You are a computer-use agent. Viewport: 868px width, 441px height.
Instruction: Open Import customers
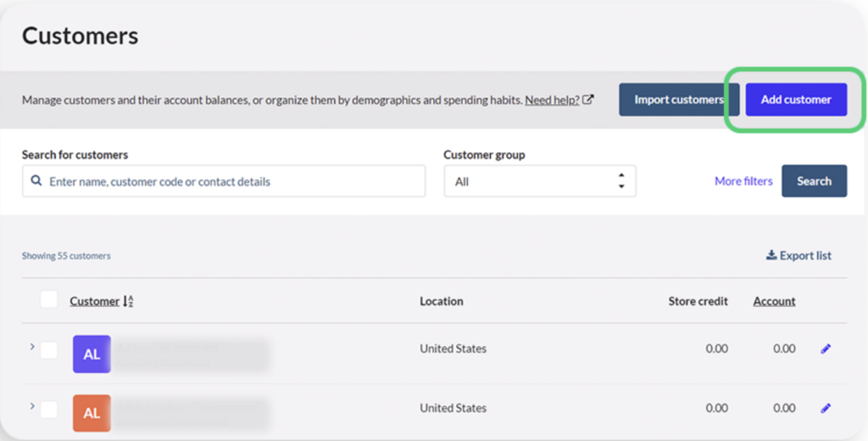[679, 100]
